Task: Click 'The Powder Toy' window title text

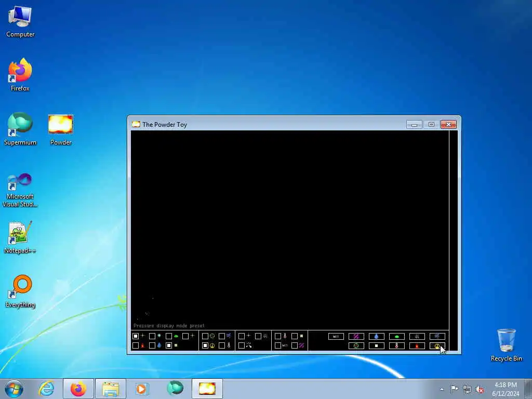Action: (x=165, y=125)
